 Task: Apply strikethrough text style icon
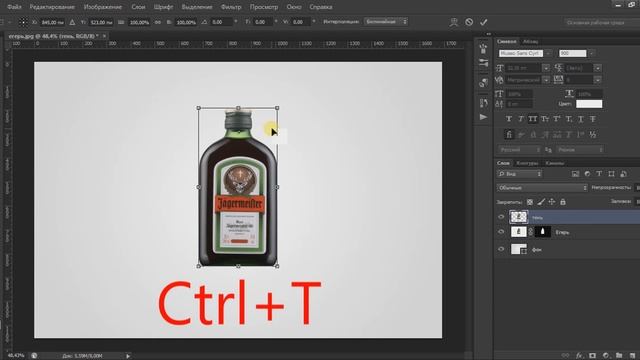tap(593, 119)
